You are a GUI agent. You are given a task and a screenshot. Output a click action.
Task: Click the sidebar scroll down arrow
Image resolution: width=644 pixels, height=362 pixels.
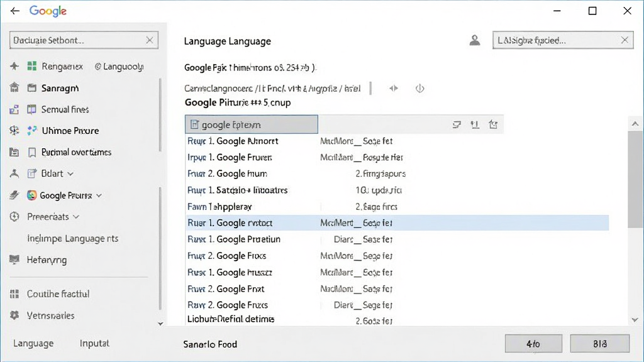(160, 324)
